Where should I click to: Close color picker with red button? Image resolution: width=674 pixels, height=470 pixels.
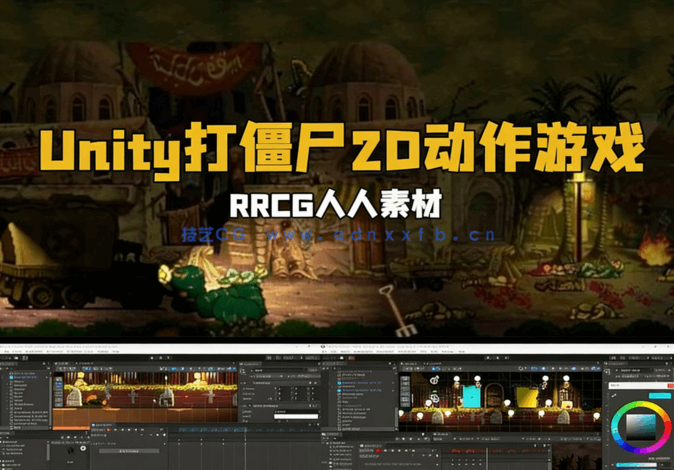click(x=671, y=385)
